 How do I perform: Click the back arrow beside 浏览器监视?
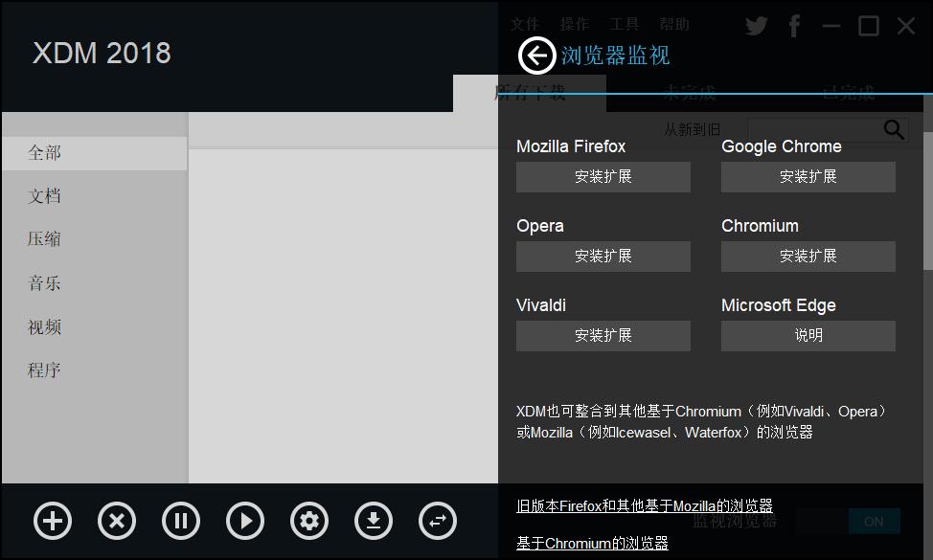tap(536, 56)
